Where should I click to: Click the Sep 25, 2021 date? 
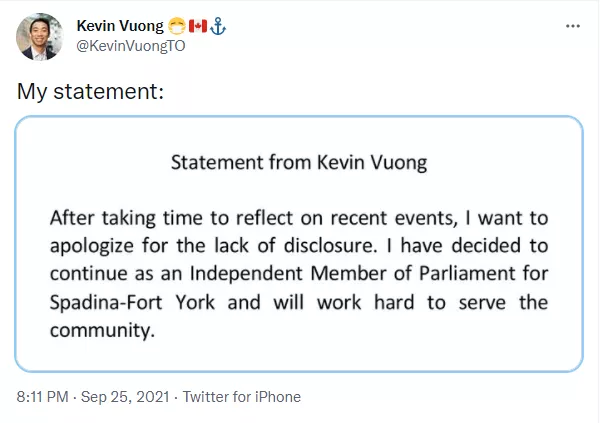click(x=125, y=397)
